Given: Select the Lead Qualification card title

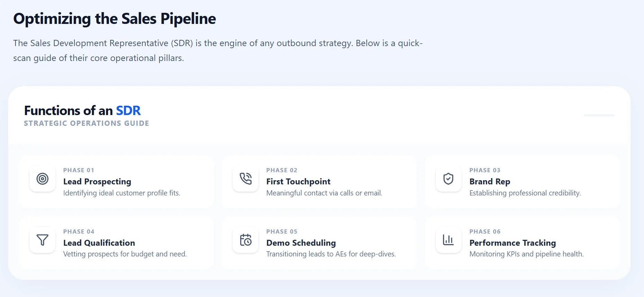Looking at the screenshot, I should [x=99, y=243].
